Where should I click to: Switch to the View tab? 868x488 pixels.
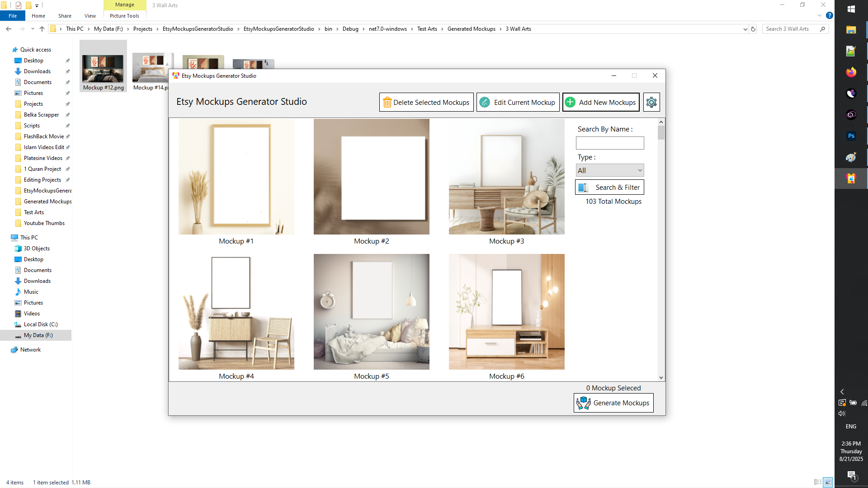coord(90,15)
